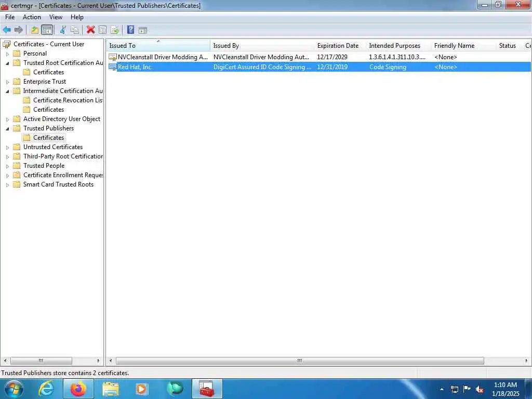Screen dimensions: 532x399
Task: Expand Certificate Enrollment Requests node
Action: (x=7, y=176)
